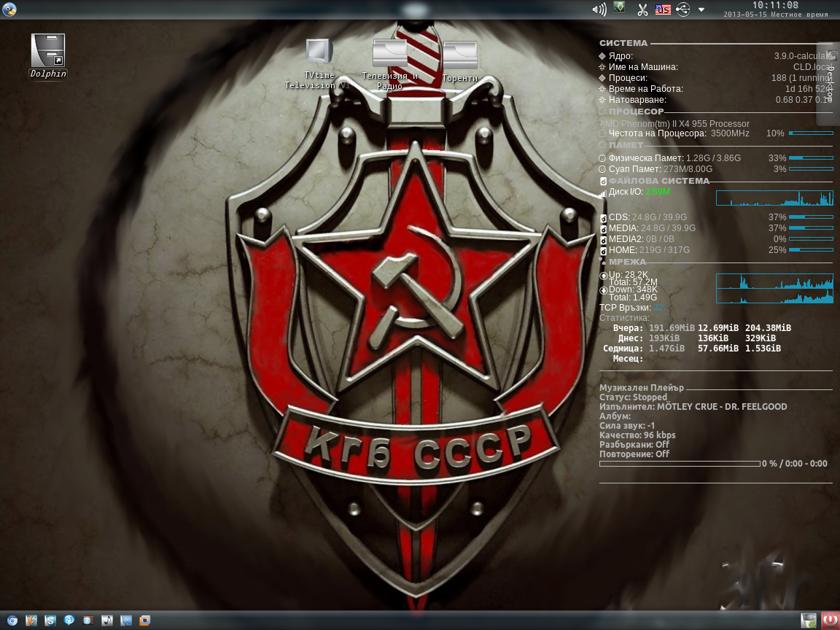
Task: Click the Физическа Памет 33% usage bar
Action: tap(811, 158)
